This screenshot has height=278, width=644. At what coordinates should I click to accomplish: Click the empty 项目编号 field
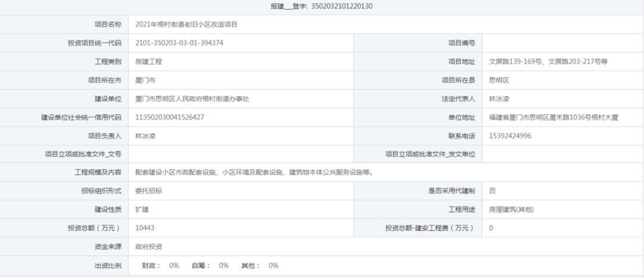[x=563, y=43]
